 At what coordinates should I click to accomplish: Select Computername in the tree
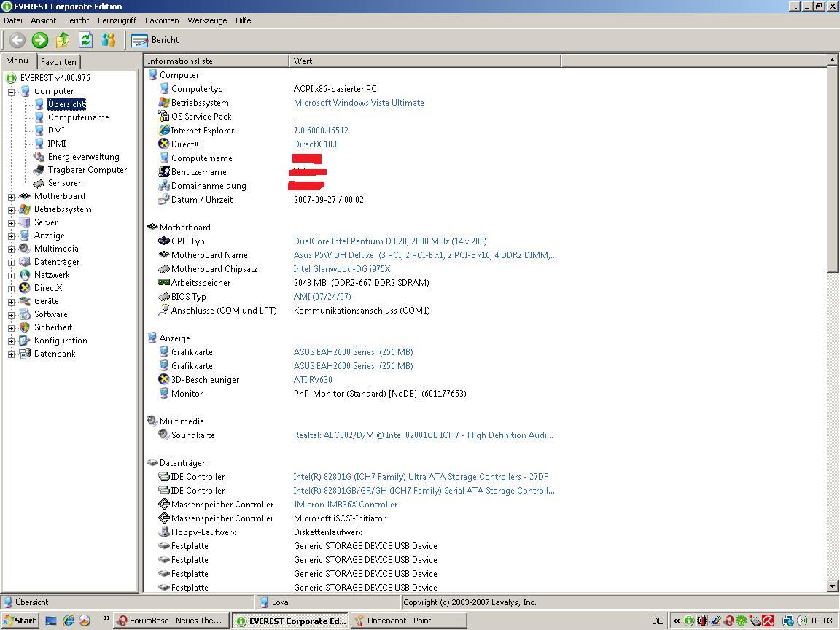(x=78, y=117)
